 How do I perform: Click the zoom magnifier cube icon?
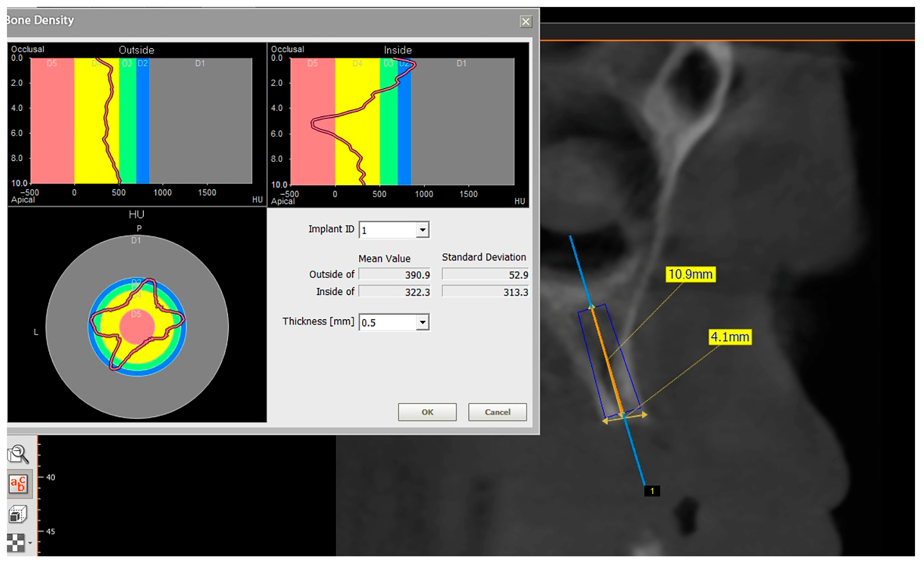coord(18,454)
